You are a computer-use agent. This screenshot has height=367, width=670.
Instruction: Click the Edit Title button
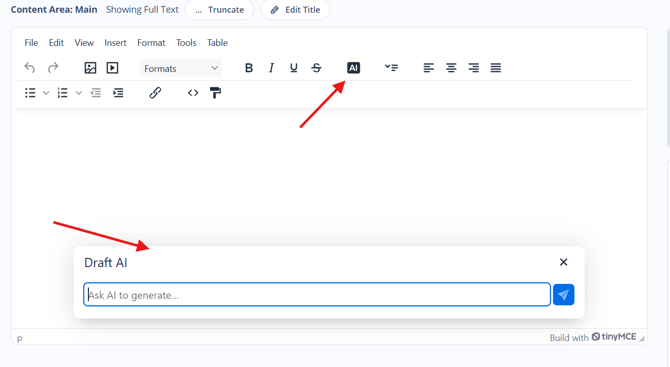click(x=295, y=10)
